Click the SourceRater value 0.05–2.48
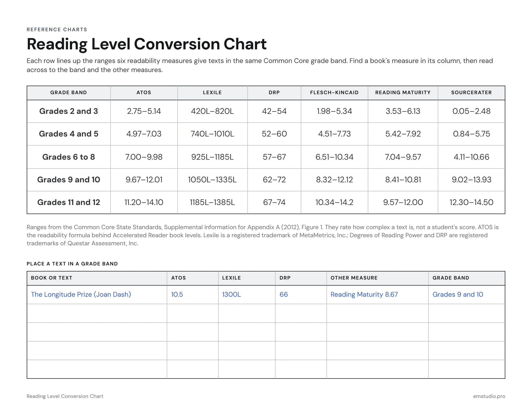This screenshot has height=411, width=532. 471,111
